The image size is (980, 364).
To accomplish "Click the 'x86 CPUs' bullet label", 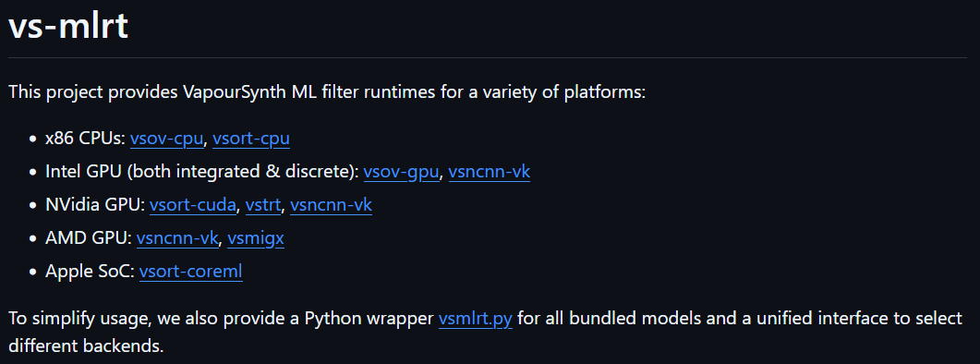I will (x=85, y=139).
